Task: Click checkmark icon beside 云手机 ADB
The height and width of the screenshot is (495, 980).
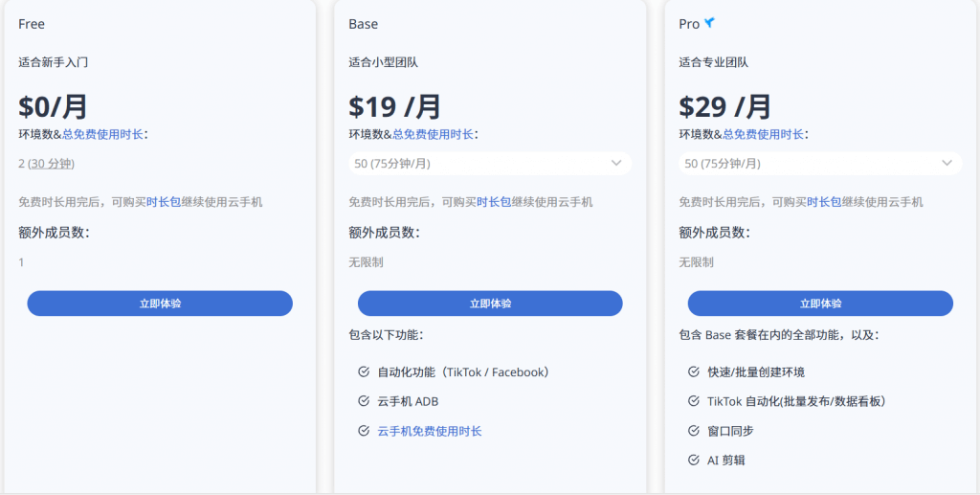Action: click(364, 401)
